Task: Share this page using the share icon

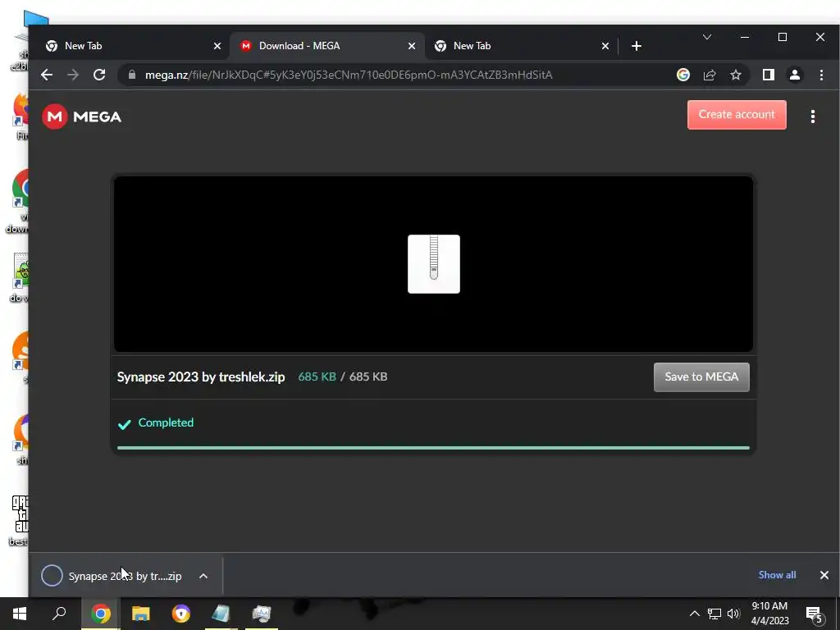Action: click(x=710, y=75)
